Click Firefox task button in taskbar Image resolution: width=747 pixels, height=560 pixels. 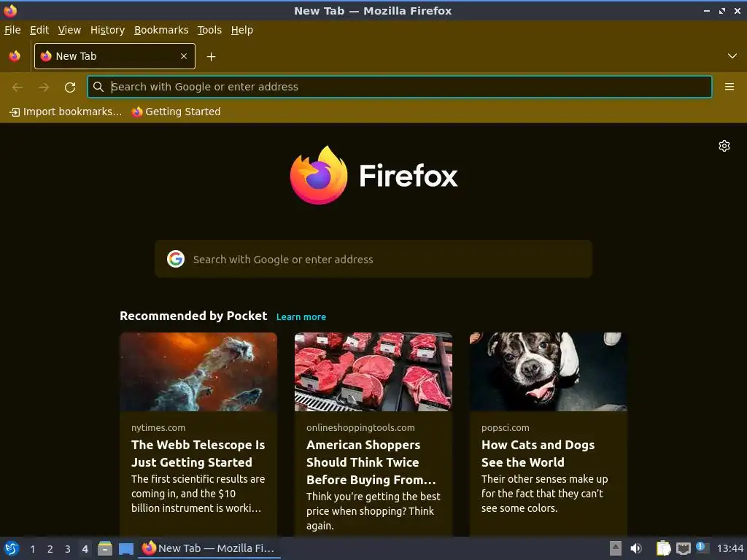(x=209, y=548)
